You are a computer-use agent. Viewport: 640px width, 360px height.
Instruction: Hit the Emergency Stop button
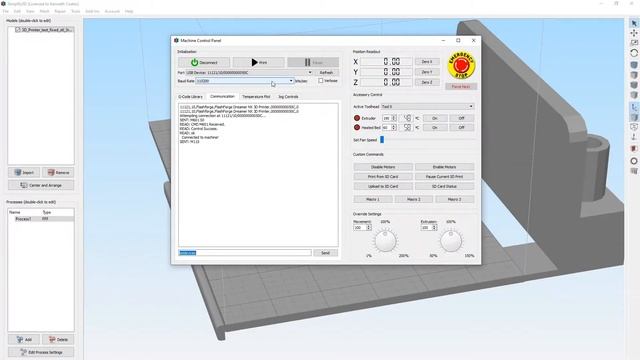pyautogui.click(x=461, y=65)
